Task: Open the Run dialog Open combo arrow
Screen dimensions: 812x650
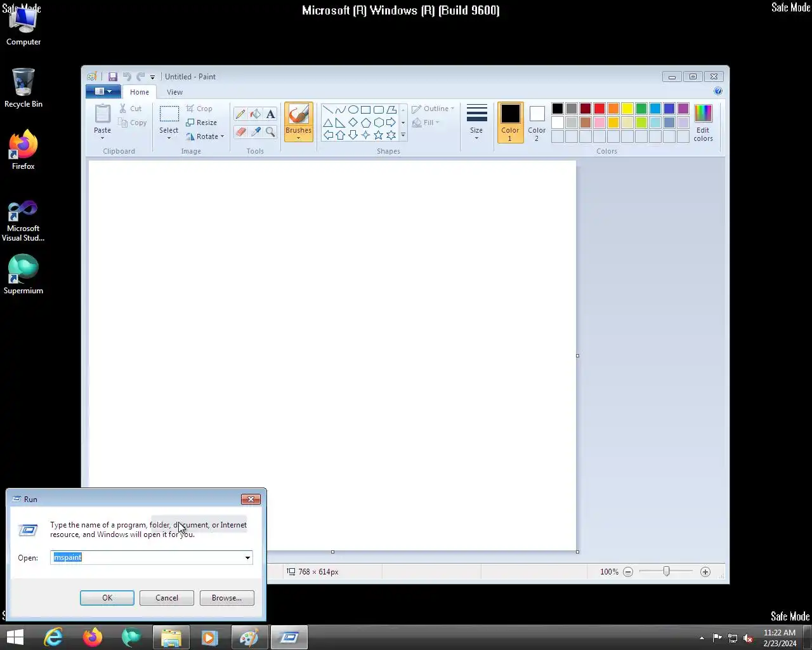Action: pos(247,558)
